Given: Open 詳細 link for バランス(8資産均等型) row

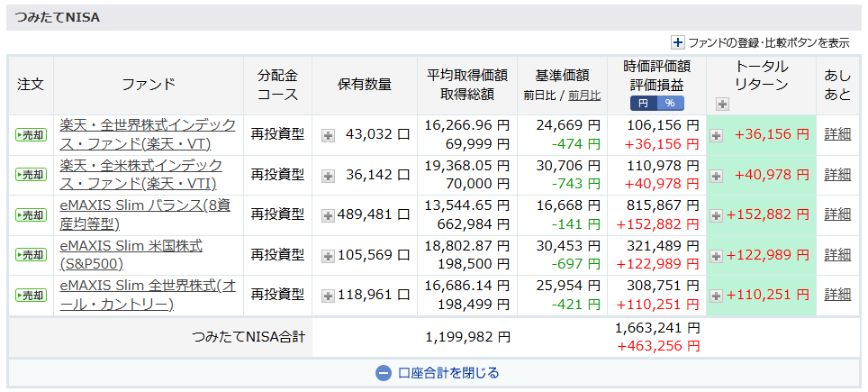Looking at the screenshot, I should pos(837,214).
